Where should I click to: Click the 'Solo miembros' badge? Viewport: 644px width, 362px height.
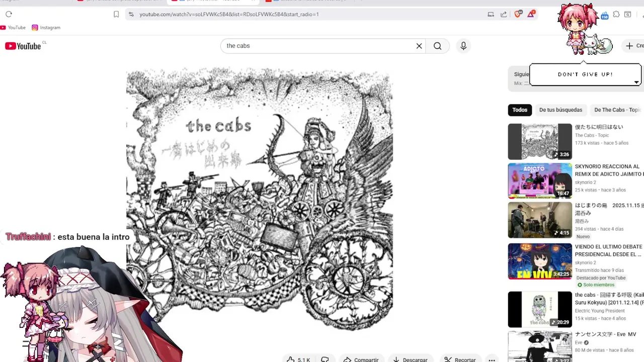[596, 285]
